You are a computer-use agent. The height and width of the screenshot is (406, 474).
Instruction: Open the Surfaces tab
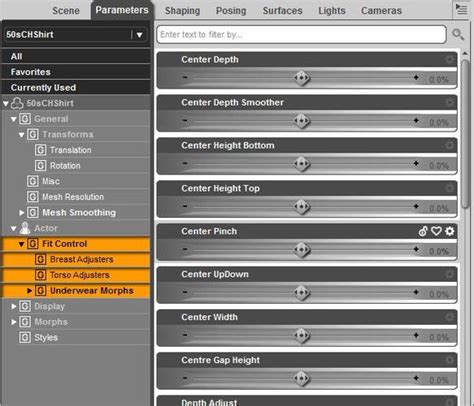coord(283,11)
